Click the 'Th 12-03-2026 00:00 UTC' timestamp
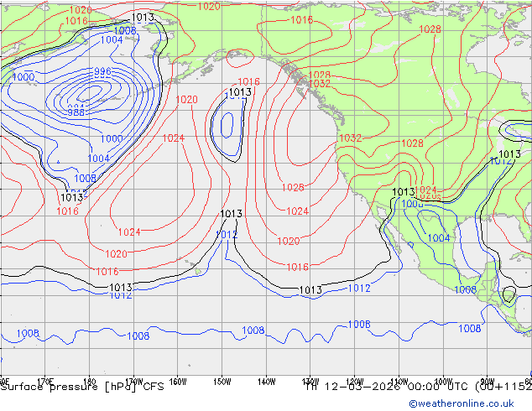 (389, 387)
